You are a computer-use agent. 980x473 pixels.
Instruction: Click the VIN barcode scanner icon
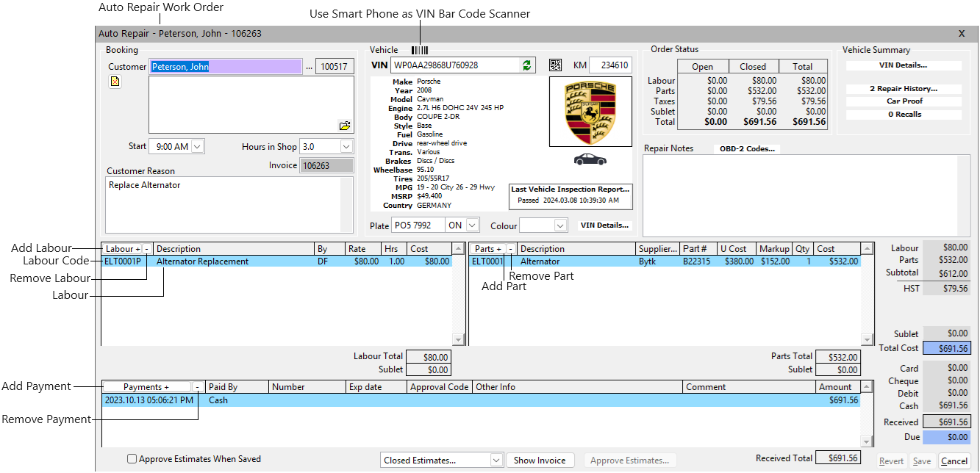[x=419, y=50]
